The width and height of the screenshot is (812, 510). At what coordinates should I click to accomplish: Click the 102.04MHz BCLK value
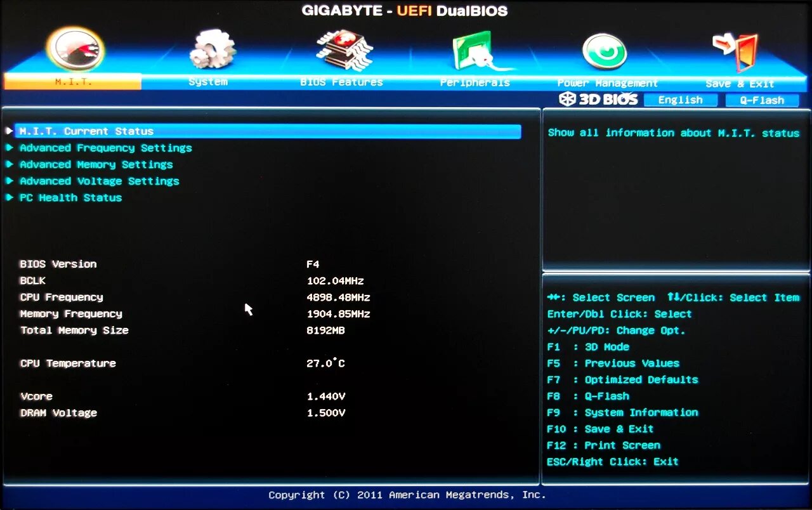click(336, 280)
